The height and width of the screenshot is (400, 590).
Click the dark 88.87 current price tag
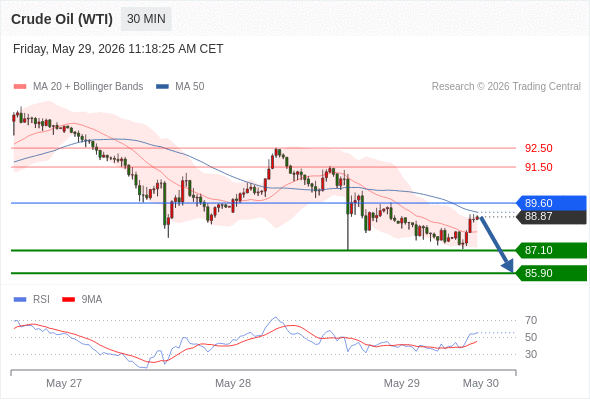551,217
